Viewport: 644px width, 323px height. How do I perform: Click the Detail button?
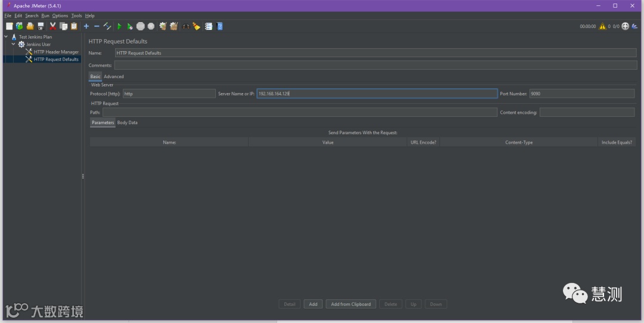[290, 304]
